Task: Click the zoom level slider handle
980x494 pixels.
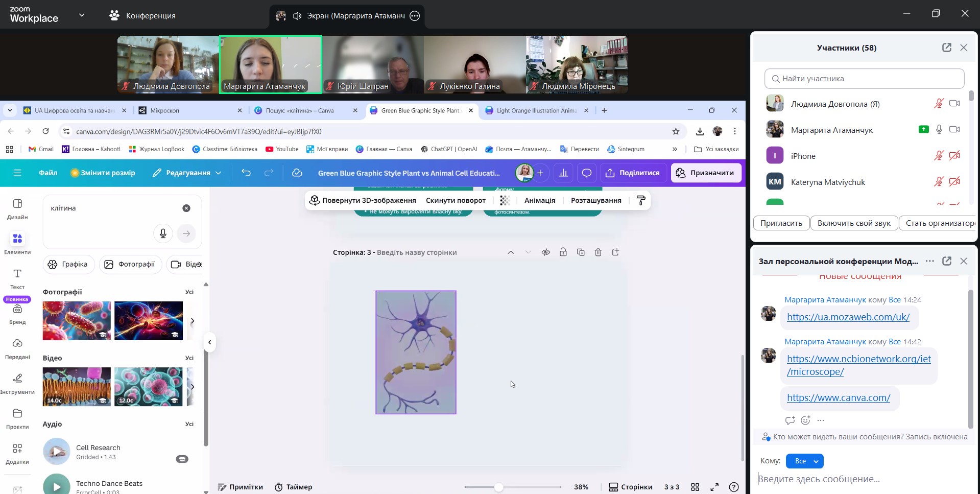Action: 498,487
